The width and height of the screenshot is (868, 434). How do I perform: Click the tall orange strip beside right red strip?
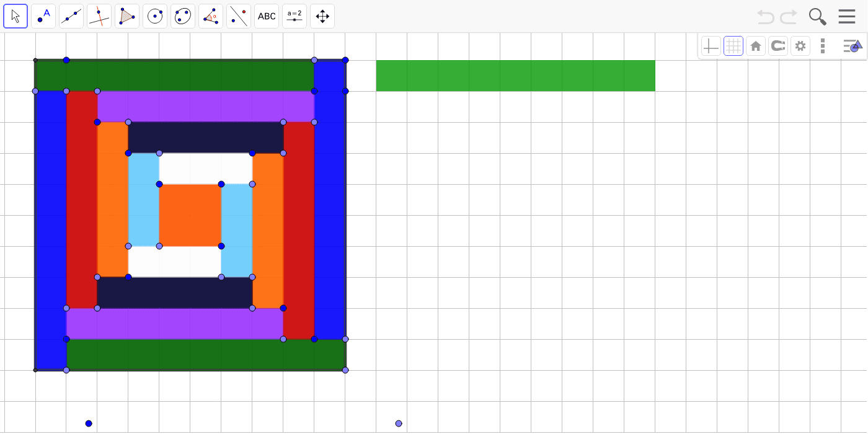(x=268, y=231)
